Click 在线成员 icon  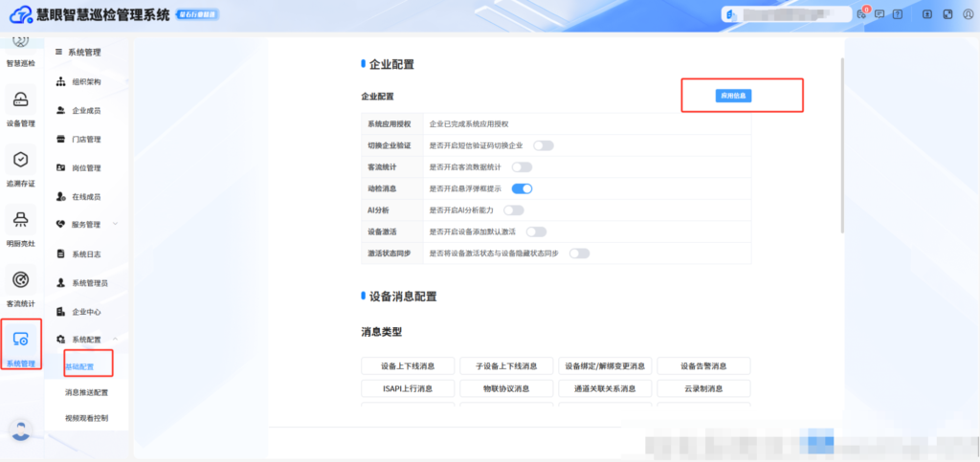click(x=60, y=197)
